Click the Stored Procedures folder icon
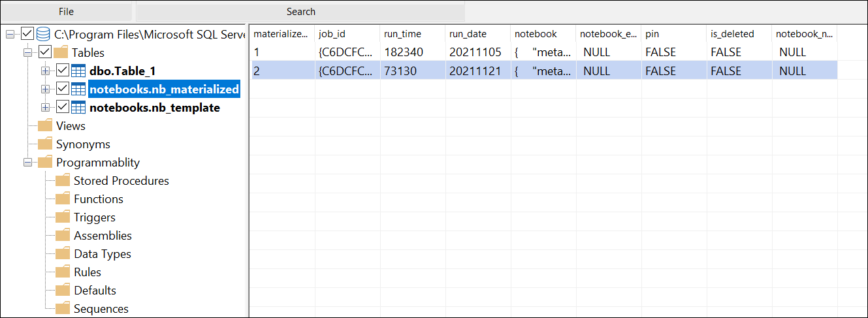The height and width of the screenshot is (318, 868). pos(63,180)
